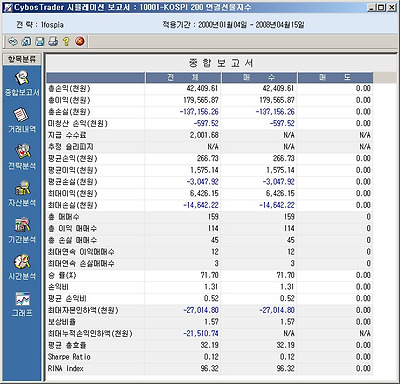Select the 총손익(천원) row label

click(69, 89)
